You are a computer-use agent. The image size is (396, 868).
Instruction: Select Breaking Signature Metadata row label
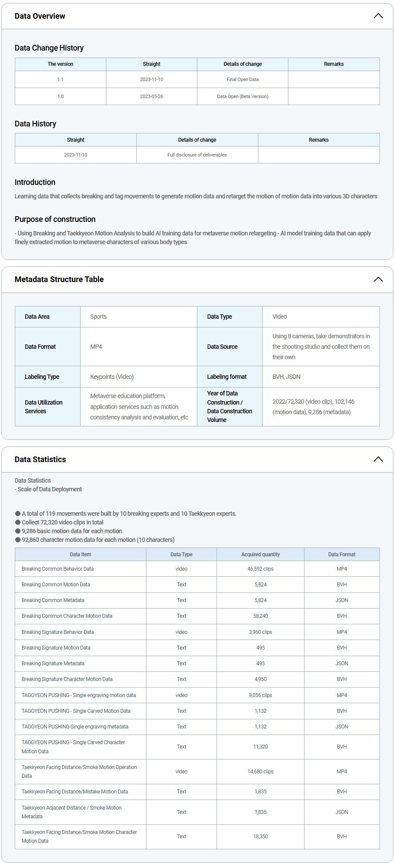click(53, 664)
